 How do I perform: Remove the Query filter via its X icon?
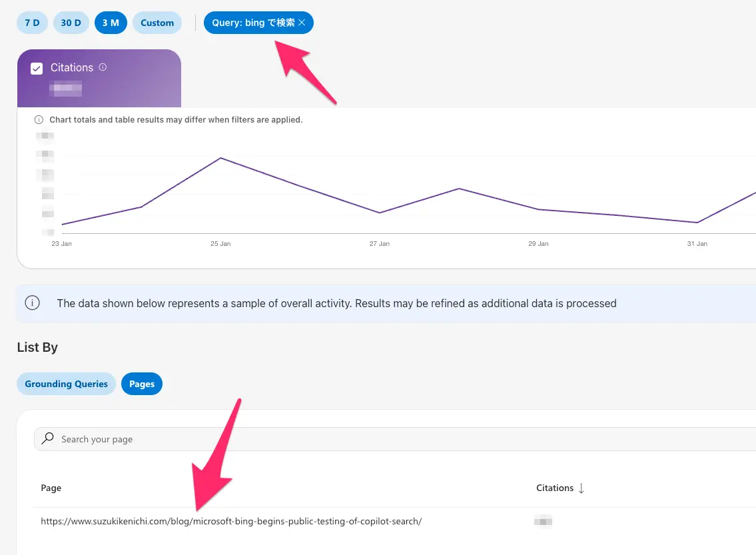click(x=302, y=23)
